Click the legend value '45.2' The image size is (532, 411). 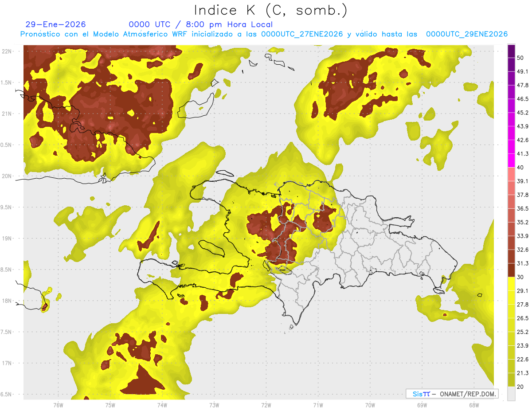tap(523, 113)
